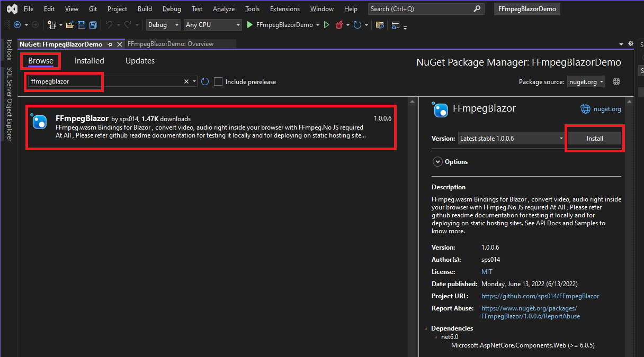Click the Visual Studio logo icon

[x=12, y=9]
